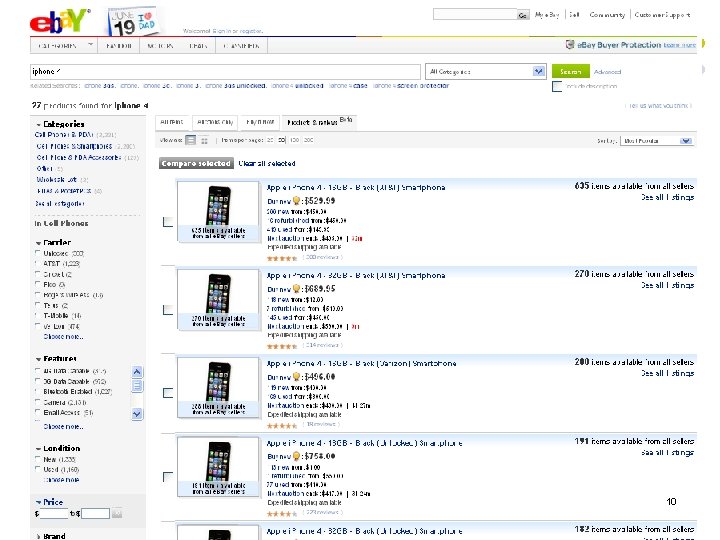
Task: Focus maximum price input field
Action: point(95,513)
